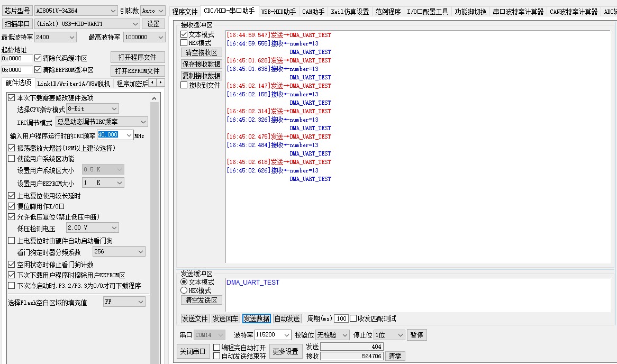Viewport: 617px width, 364px height.
Task: Open the 芯片型号 AI8051U-34K64 dropdown
Action: (x=76, y=11)
